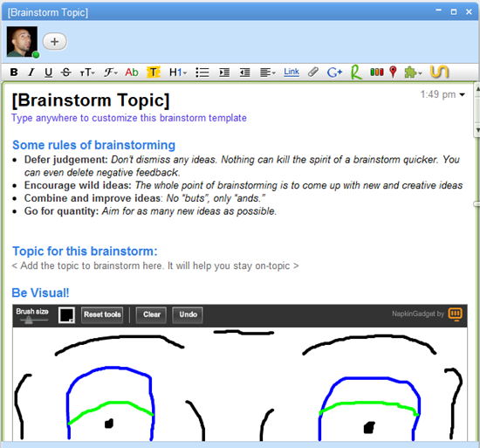The width and height of the screenshot is (480, 448).
Task: Click the orange NapkinGadget logo icon
Action: (456, 314)
